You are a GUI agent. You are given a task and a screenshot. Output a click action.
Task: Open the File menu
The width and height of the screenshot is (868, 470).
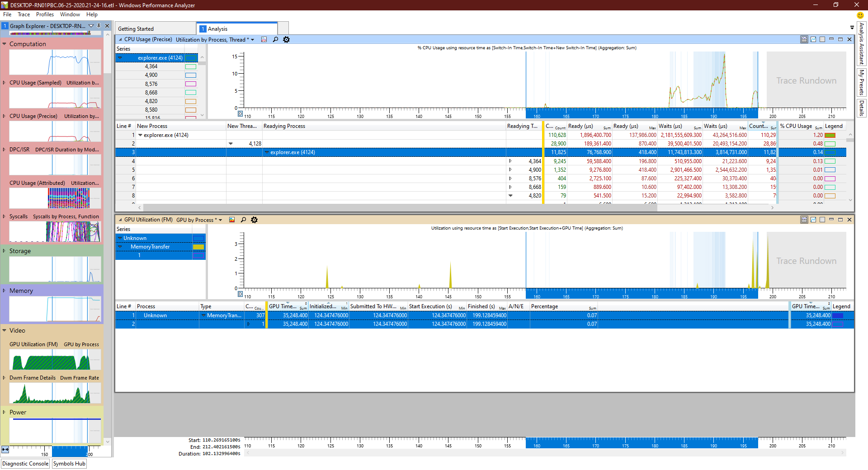point(7,14)
